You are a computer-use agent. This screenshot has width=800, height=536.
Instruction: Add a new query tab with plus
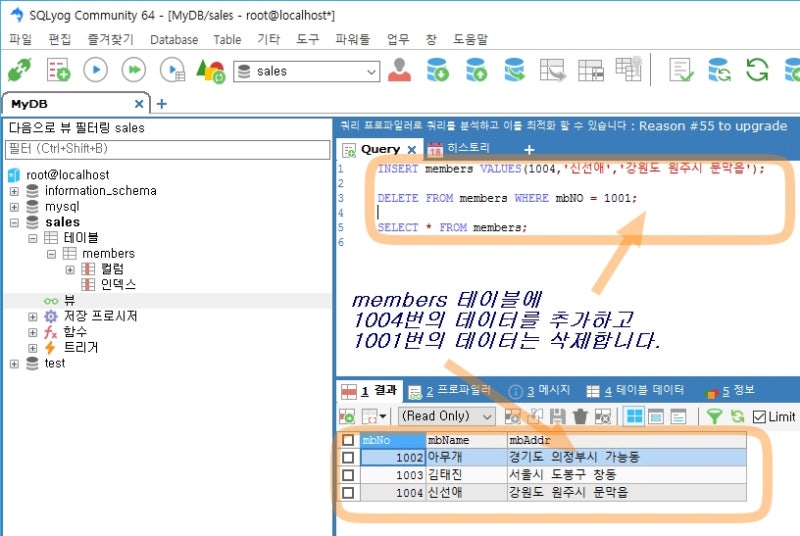[529, 149]
